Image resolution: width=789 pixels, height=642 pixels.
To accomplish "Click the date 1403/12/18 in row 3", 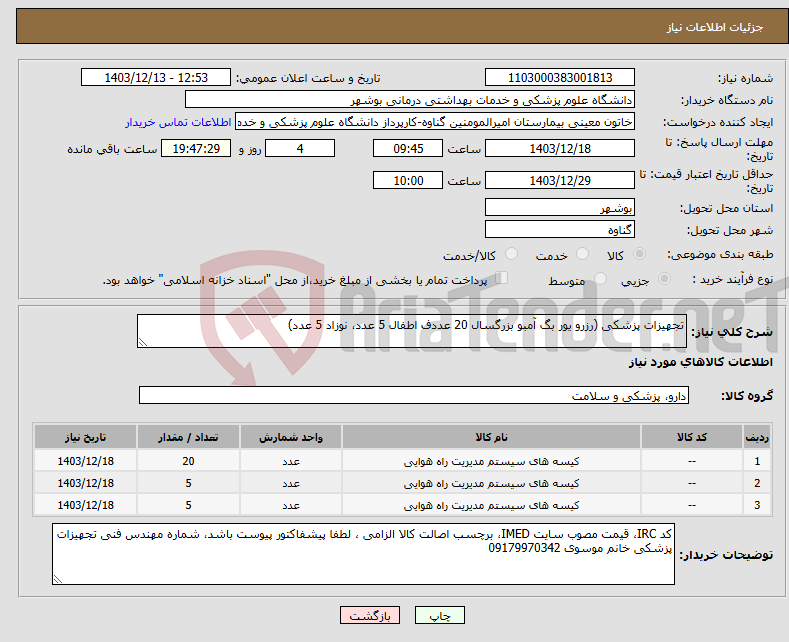I will (86, 505).
